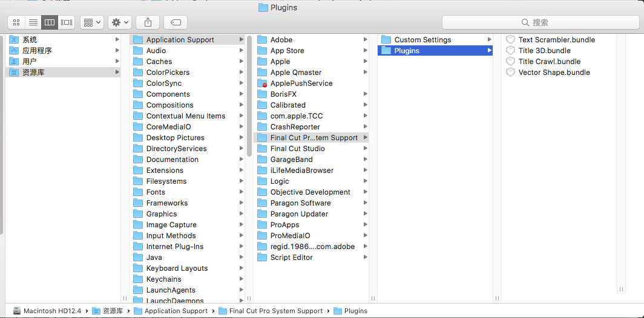Select the ColorPickers folder
Screen dimensions: 644x318
tap(187, 72)
